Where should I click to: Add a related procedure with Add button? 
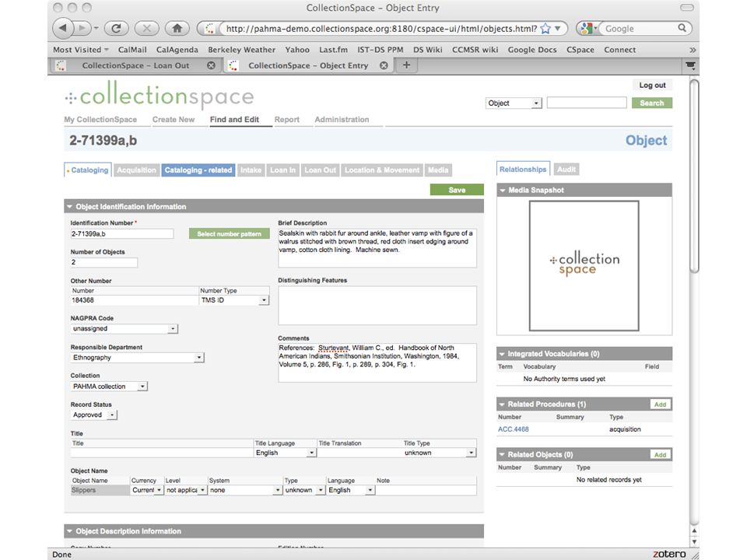tap(661, 404)
